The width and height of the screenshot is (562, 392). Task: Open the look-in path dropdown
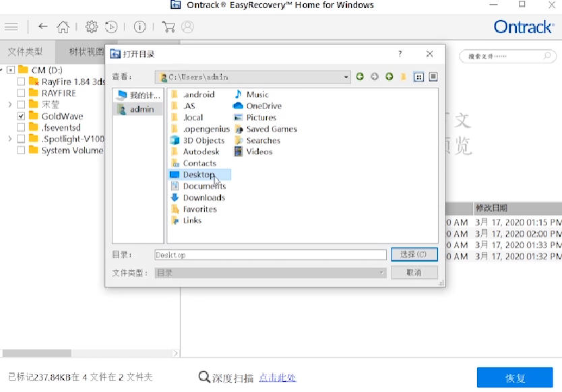(346, 76)
